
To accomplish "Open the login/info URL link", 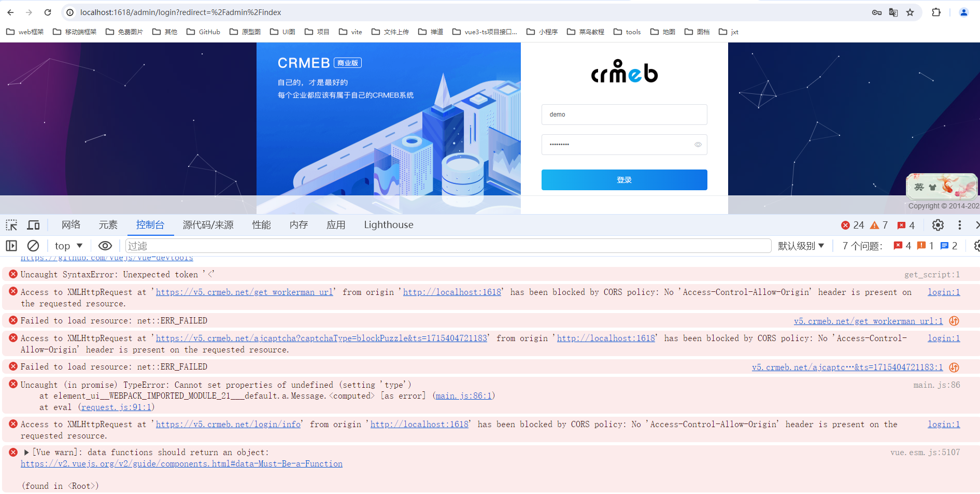I will tap(228, 425).
